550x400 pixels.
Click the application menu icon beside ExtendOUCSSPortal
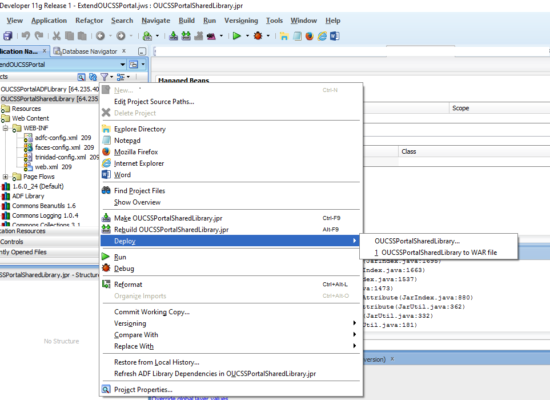pyautogui.click(x=134, y=65)
